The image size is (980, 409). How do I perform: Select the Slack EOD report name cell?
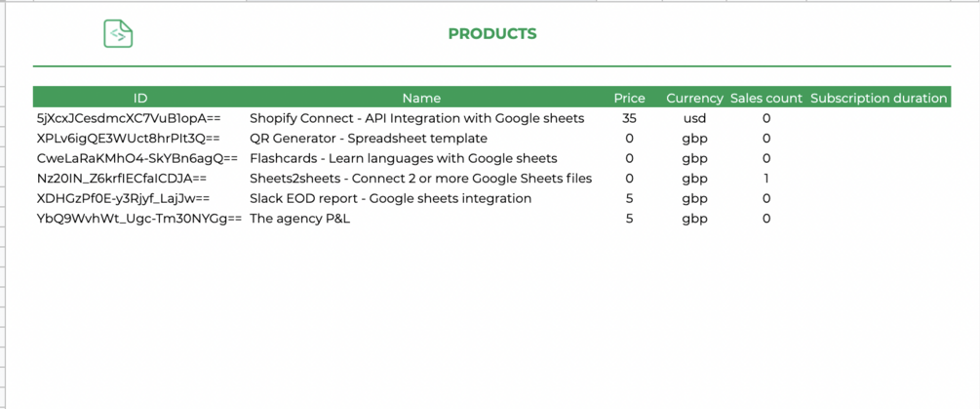[x=390, y=198]
